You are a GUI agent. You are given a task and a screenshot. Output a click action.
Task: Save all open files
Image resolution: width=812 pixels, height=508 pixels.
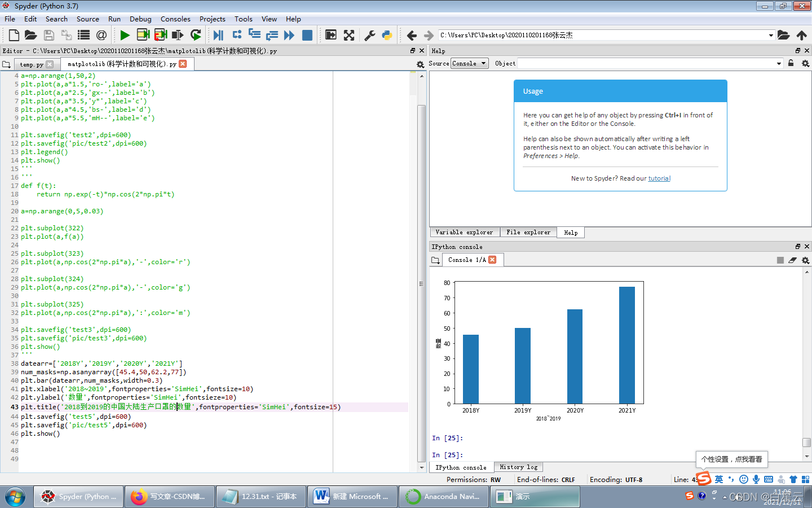click(x=67, y=35)
